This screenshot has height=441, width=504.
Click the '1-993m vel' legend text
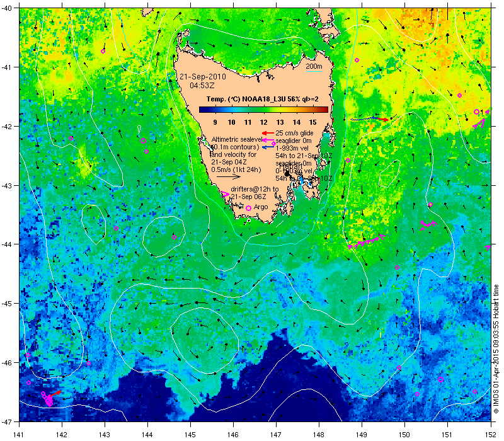coord(292,148)
